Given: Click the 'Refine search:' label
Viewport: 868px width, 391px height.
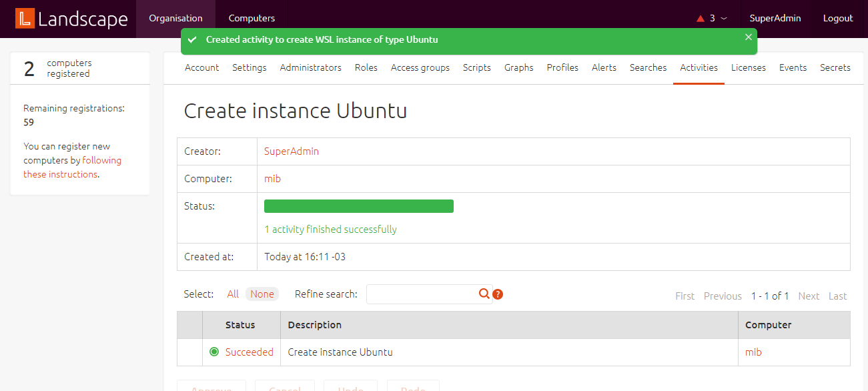Looking at the screenshot, I should tap(326, 294).
